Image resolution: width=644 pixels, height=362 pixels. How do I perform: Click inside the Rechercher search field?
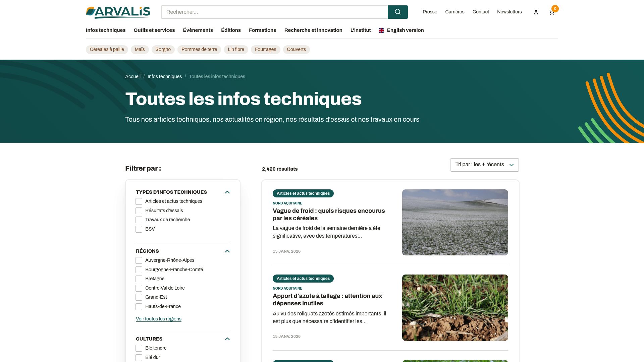coord(274,12)
